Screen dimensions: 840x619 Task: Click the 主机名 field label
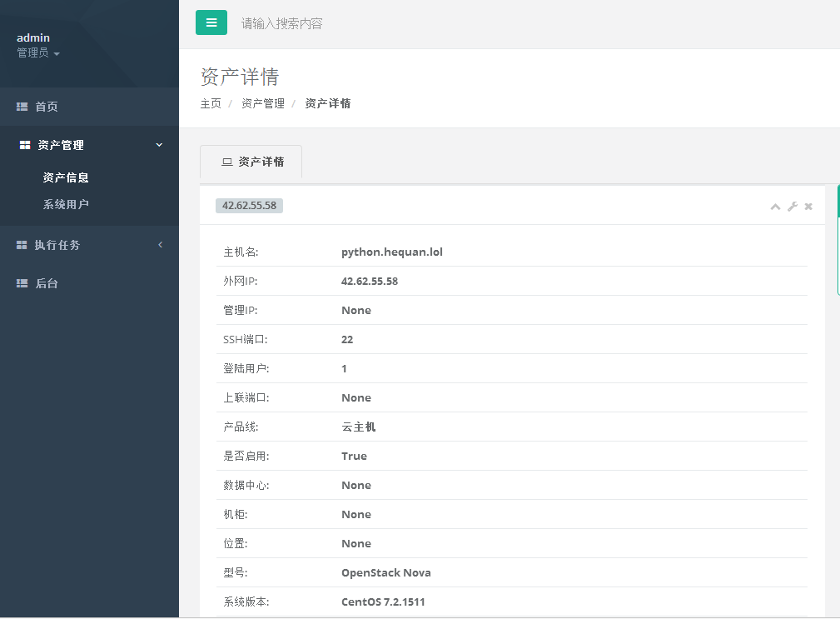241,252
